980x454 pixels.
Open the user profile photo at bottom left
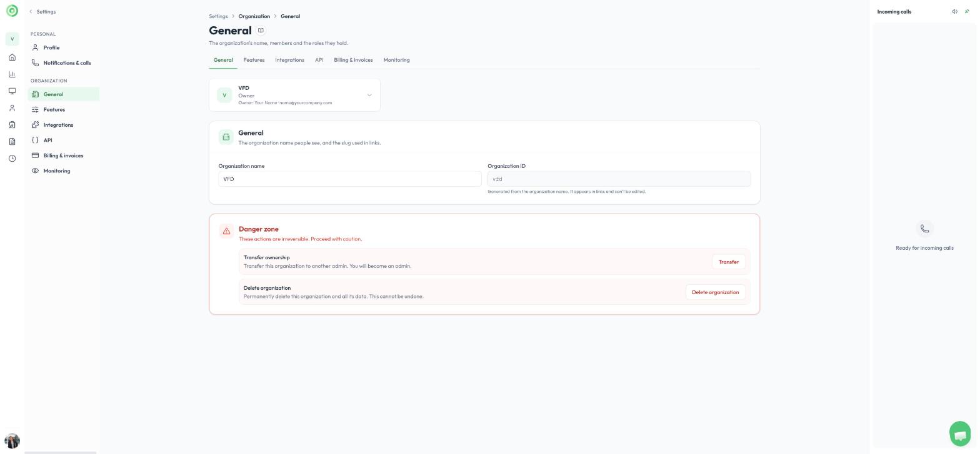[12, 441]
